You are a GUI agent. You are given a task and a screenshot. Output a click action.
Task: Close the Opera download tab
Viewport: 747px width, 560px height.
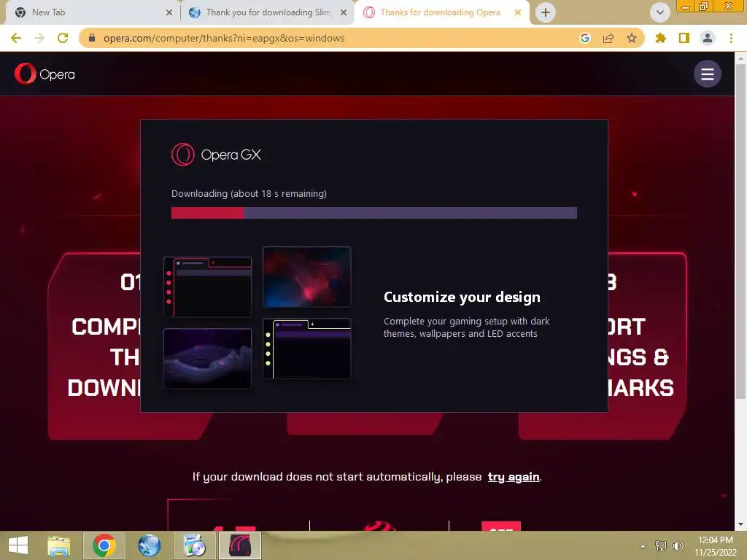pos(518,12)
